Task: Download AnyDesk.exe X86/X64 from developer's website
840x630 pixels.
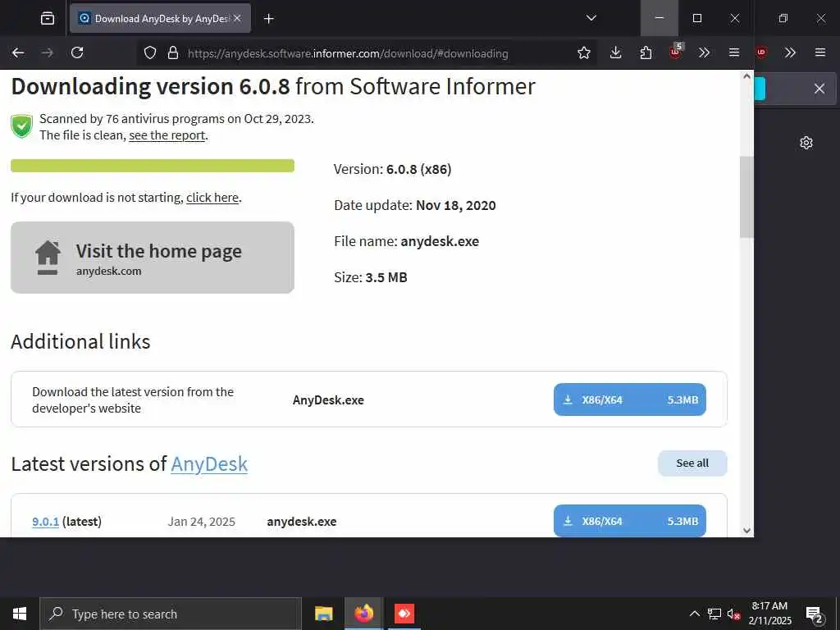Action: click(x=629, y=399)
